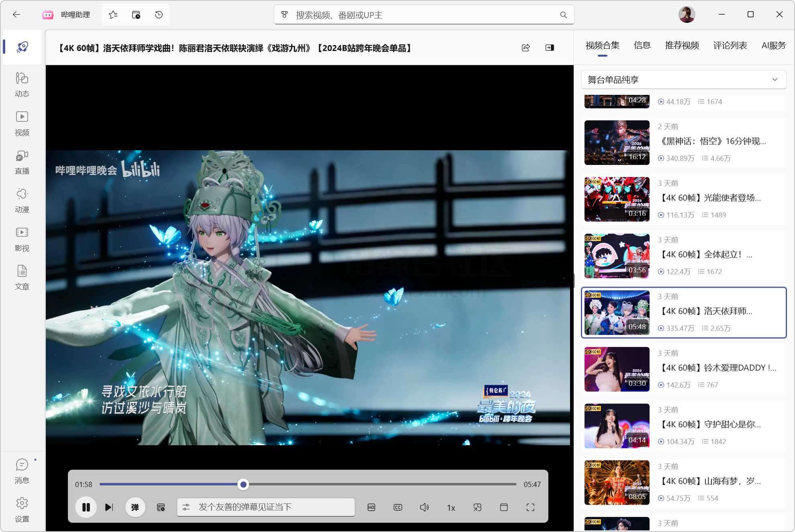Open volume control speaker icon
This screenshot has height=532, width=795.
tap(424, 507)
